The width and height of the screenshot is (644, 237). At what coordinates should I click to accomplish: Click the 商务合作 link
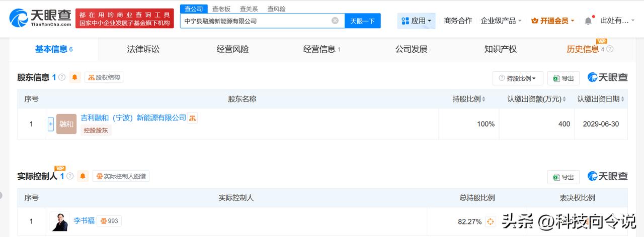click(458, 21)
